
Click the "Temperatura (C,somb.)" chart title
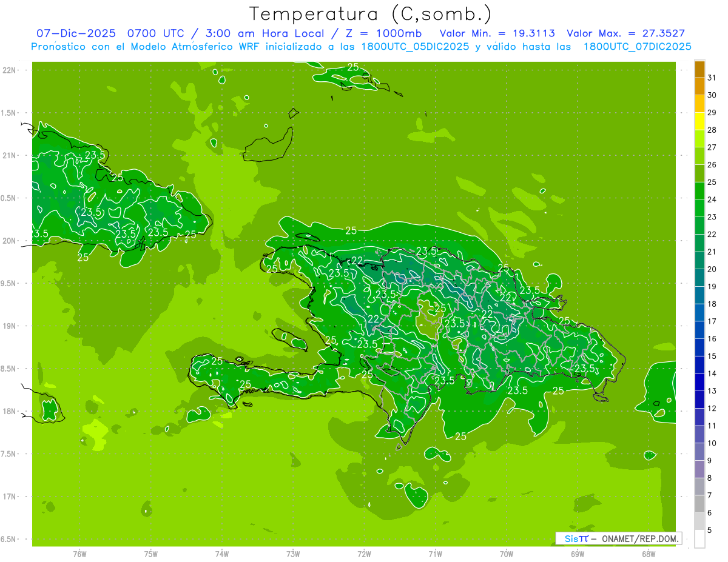pos(371,13)
